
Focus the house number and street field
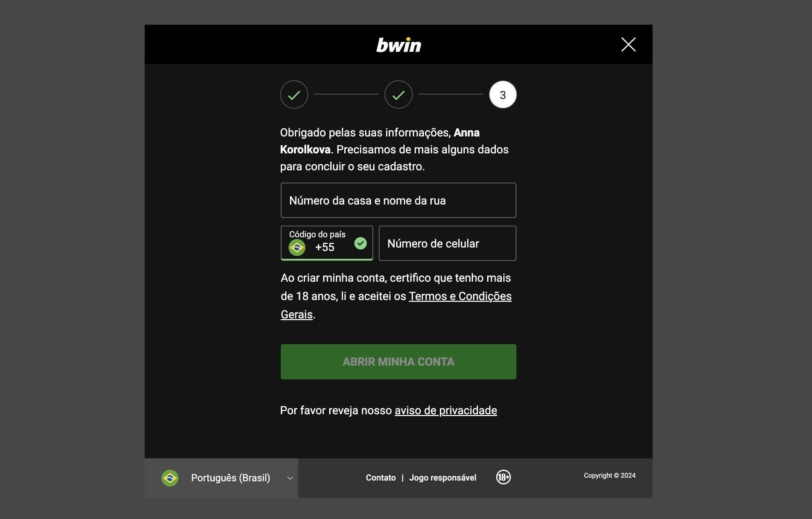(x=399, y=200)
